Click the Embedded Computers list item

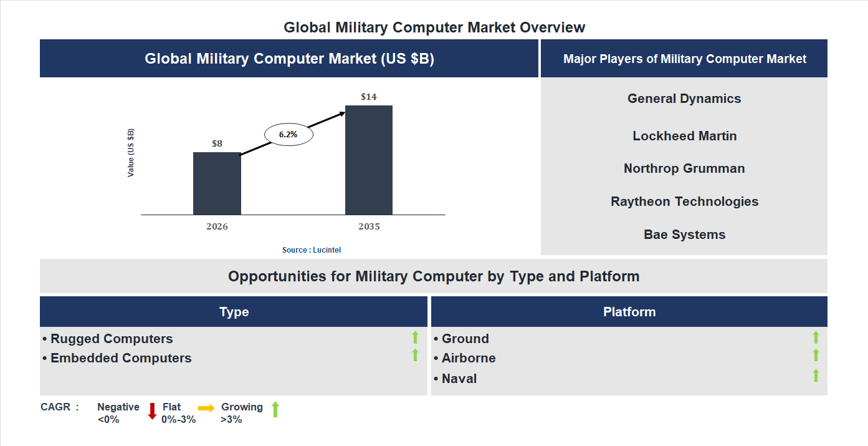(x=117, y=358)
